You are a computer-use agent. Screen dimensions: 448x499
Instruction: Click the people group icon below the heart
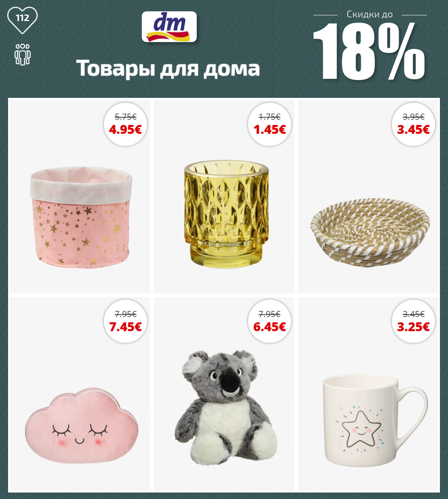[x=23, y=55]
